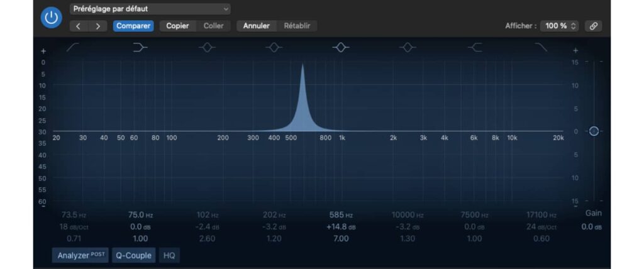644x269 pixels.
Task: Click the 1.20 Q value
Action: [274, 239]
